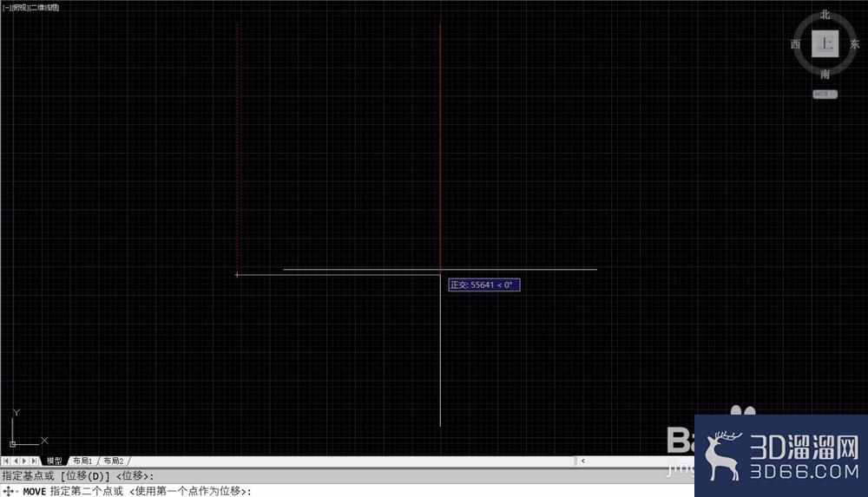Image resolution: width=868 pixels, height=497 pixels.
Task: Click the 指定基点或 [位移(D)] history line
Action: (78, 475)
